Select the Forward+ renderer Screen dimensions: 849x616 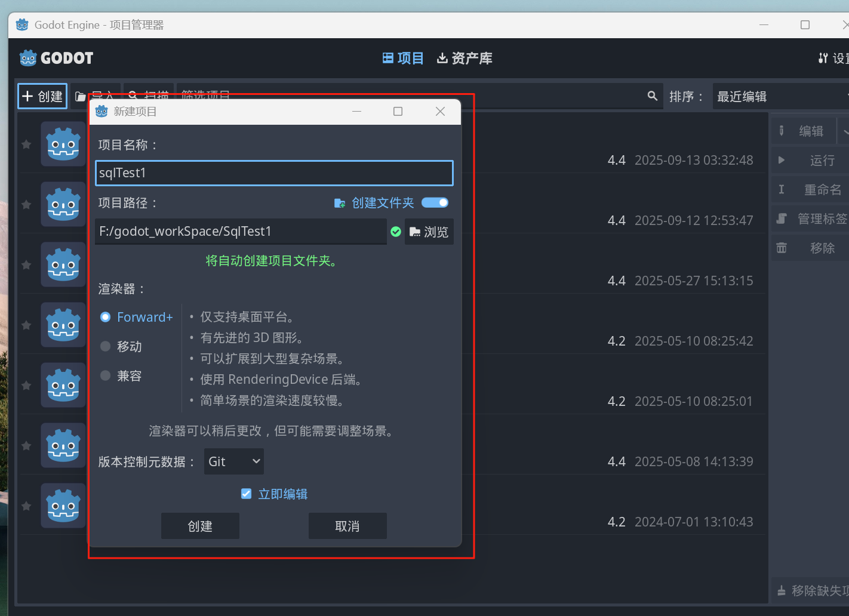[137, 317]
